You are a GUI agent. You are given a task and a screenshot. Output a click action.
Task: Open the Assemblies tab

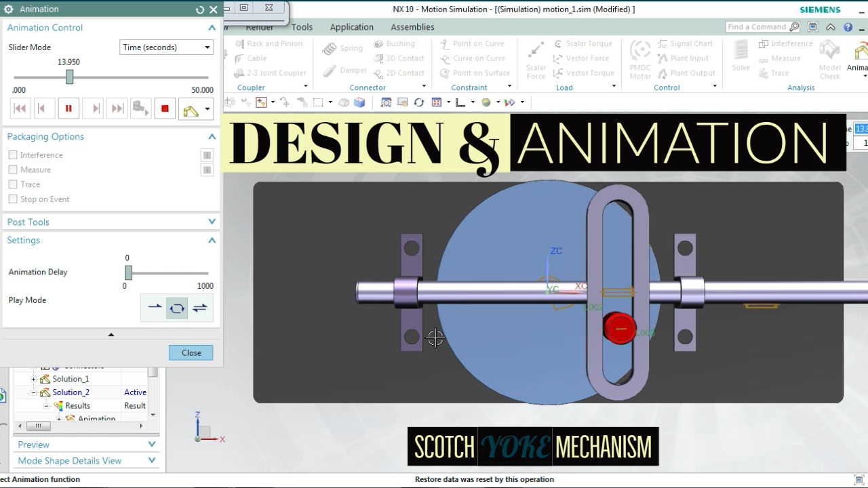[x=412, y=27]
